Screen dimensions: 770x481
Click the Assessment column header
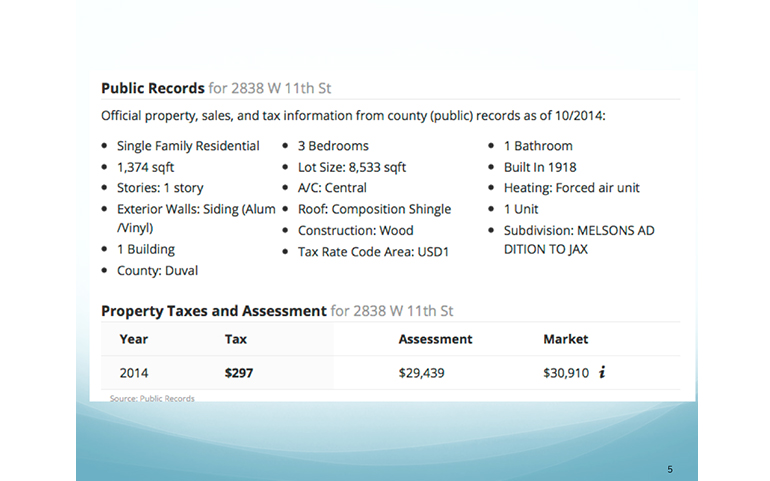coord(436,339)
